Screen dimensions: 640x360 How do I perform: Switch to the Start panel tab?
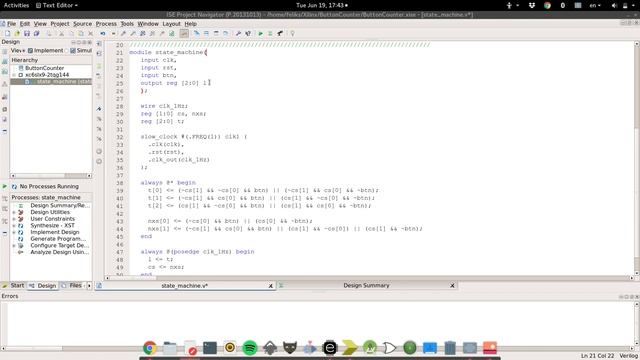(14, 286)
